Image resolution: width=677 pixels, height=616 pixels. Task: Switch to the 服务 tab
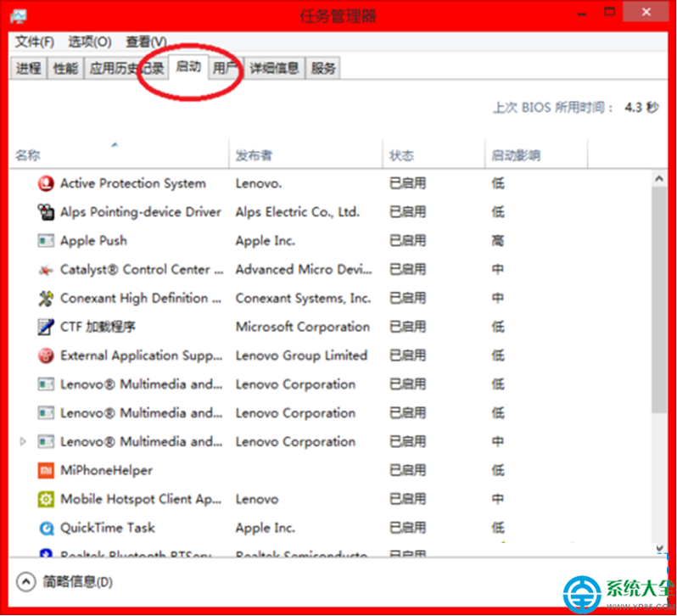[x=323, y=68]
